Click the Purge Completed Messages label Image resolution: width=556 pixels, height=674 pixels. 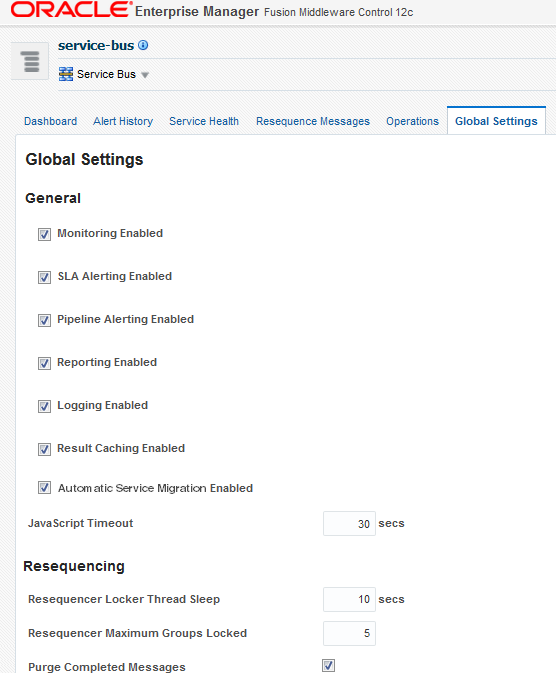click(x=107, y=667)
